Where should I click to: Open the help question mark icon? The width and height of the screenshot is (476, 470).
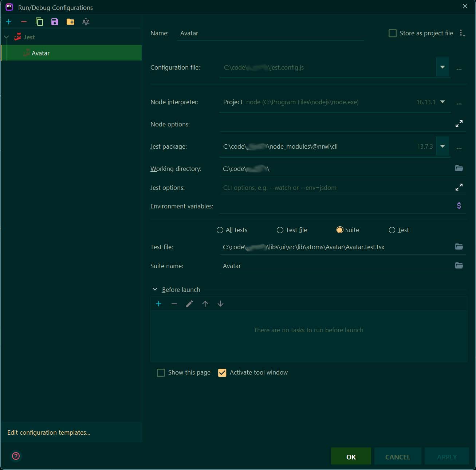(16, 456)
